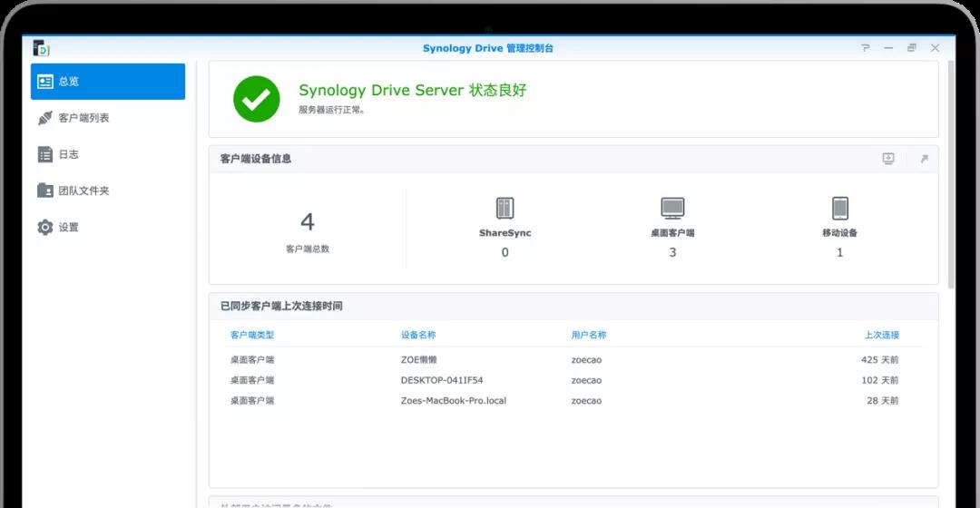The height and width of the screenshot is (508, 980).
Task: Click the arrow icon in 客户端设备信息 header
Action: (924, 159)
